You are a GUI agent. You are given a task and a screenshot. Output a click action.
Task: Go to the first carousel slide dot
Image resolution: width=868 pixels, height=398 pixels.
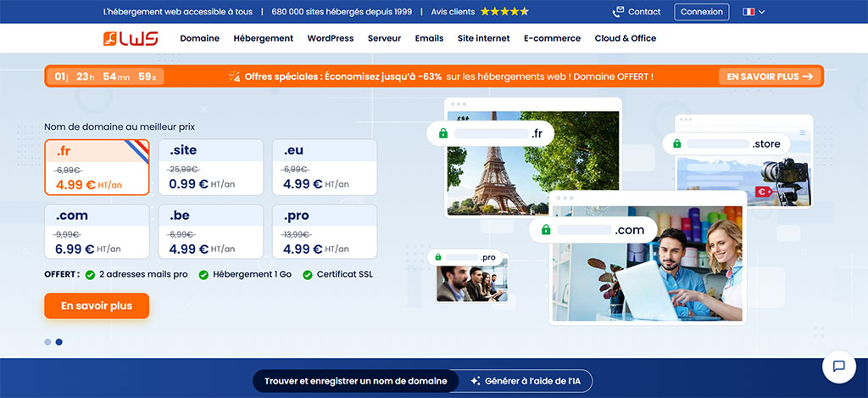click(47, 342)
